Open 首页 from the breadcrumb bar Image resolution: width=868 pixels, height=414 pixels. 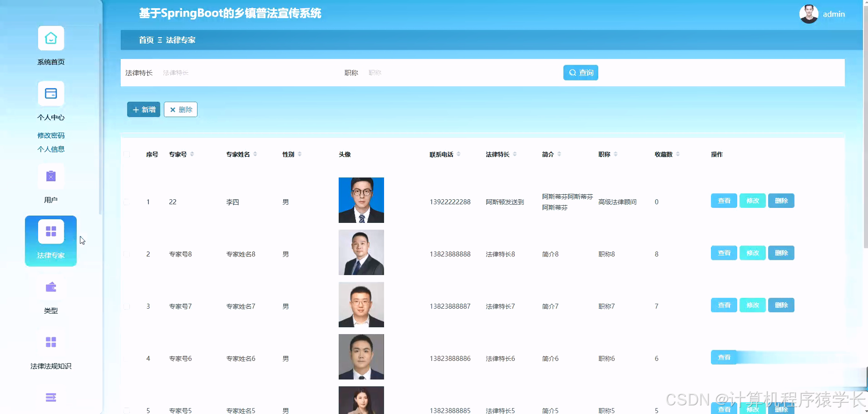(145, 40)
